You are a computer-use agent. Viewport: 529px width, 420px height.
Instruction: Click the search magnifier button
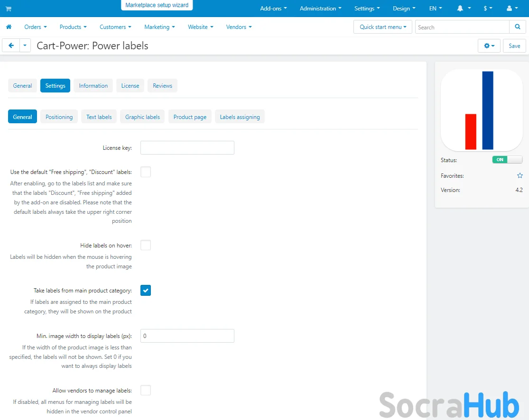pos(517,27)
